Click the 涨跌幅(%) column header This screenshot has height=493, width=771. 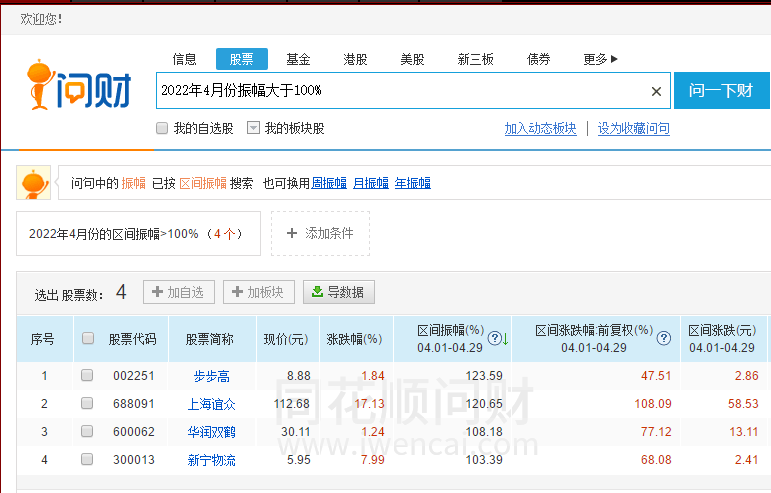coord(355,339)
